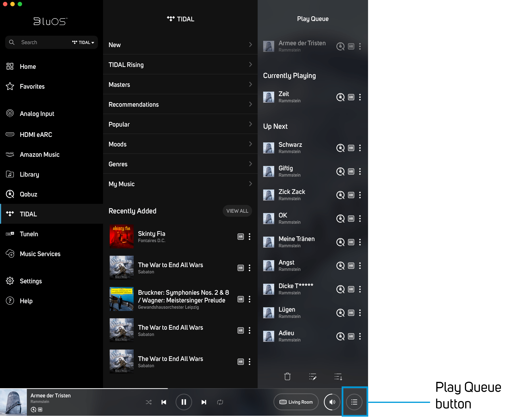Image resolution: width=522 pixels, height=420 pixels.
Task: Select Amazon Music in the sidebar
Action: (x=39, y=154)
